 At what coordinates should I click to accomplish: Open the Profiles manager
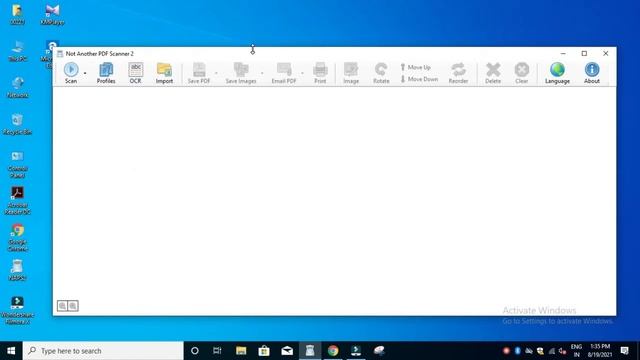(106, 73)
